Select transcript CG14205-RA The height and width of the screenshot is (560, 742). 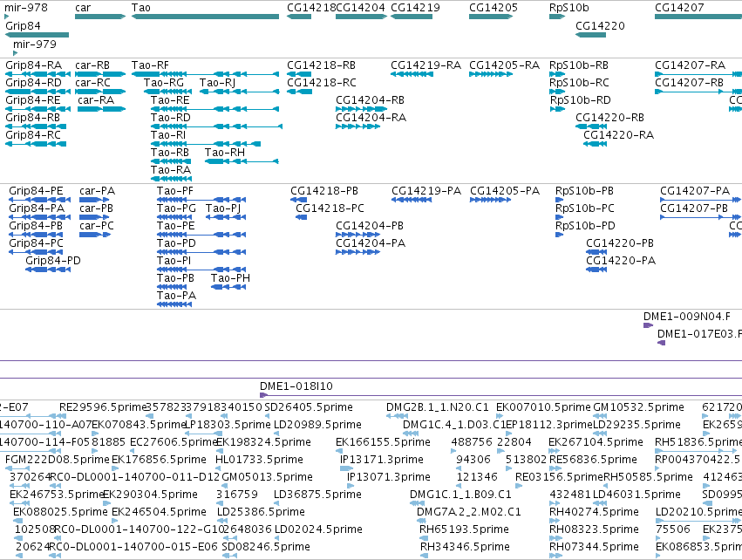(491, 74)
